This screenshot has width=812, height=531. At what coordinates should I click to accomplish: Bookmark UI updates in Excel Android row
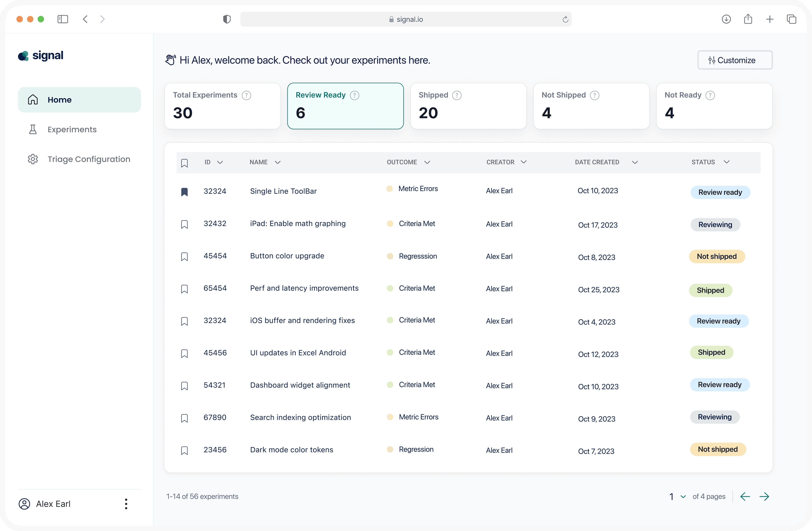coord(184,354)
